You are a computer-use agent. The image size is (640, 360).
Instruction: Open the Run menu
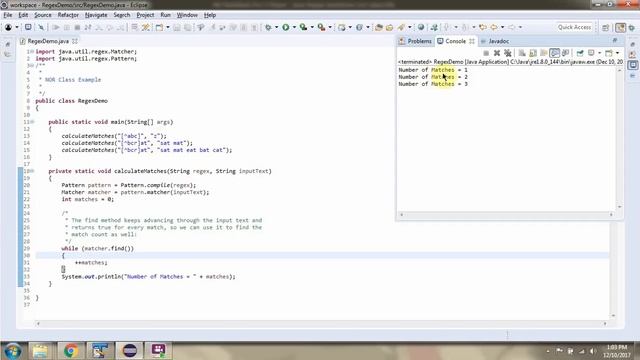(x=165, y=15)
